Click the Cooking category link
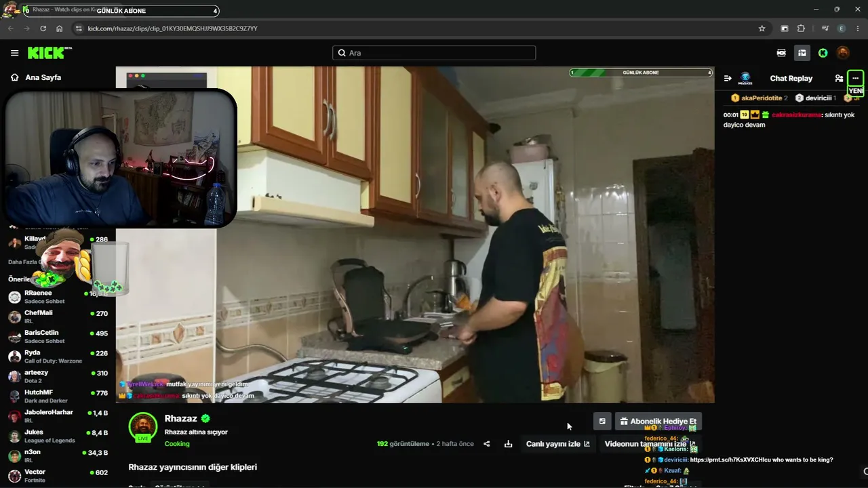This screenshot has height=488, width=868. point(177,444)
